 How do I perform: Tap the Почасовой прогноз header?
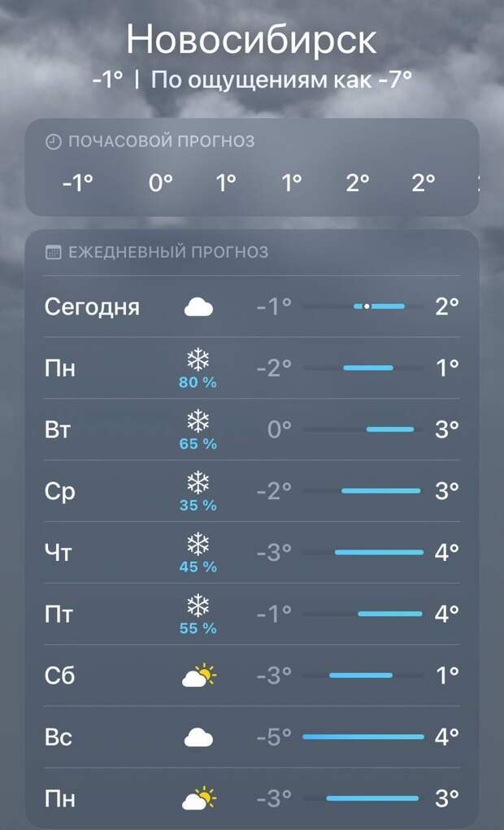pos(161,141)
